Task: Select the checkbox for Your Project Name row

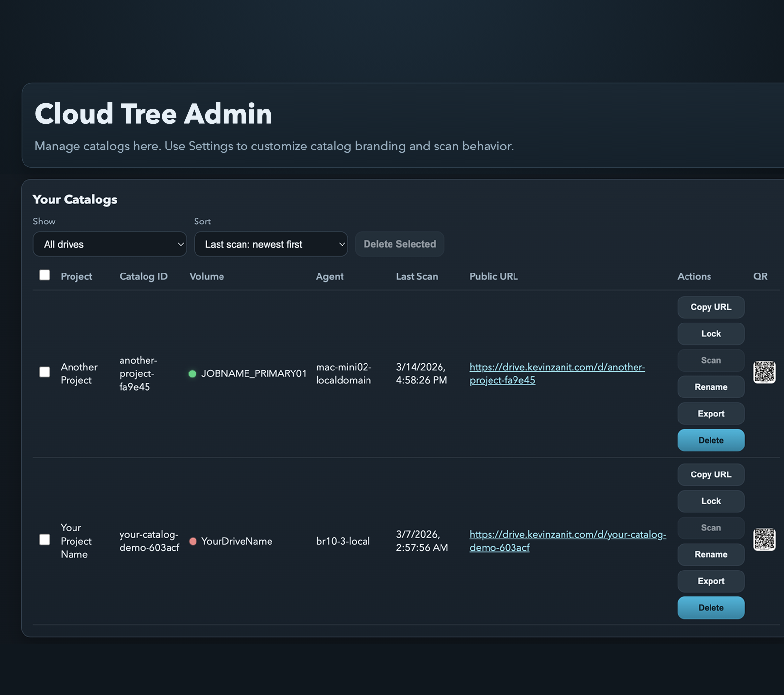Action: [45, 539]
